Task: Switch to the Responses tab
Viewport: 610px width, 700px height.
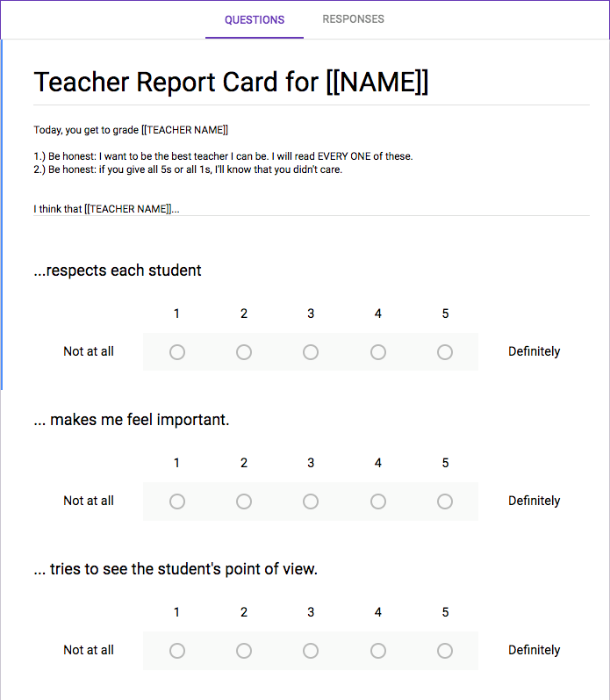Action: [x=353, y=19]
